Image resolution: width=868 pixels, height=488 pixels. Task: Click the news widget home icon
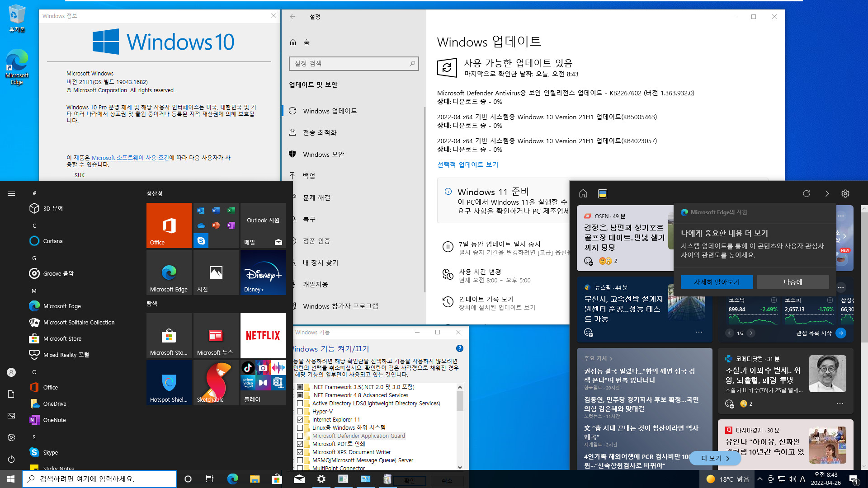583,193
